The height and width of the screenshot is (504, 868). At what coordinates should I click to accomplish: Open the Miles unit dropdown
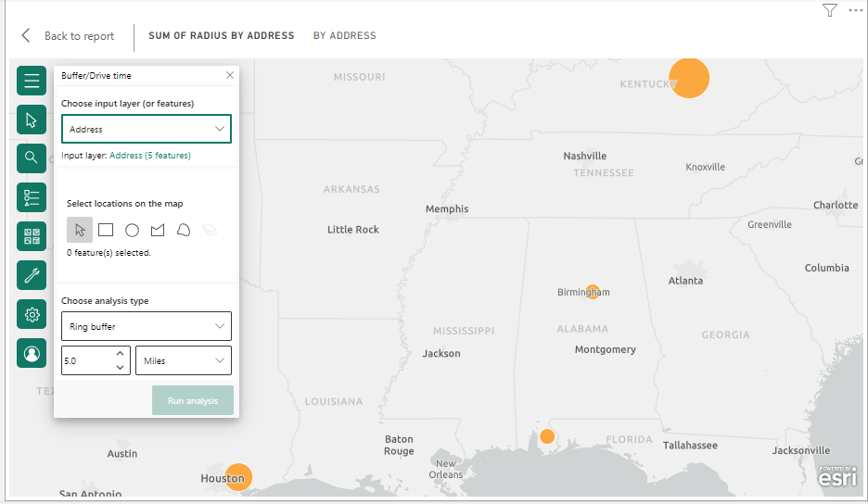(x=184, y=360)
